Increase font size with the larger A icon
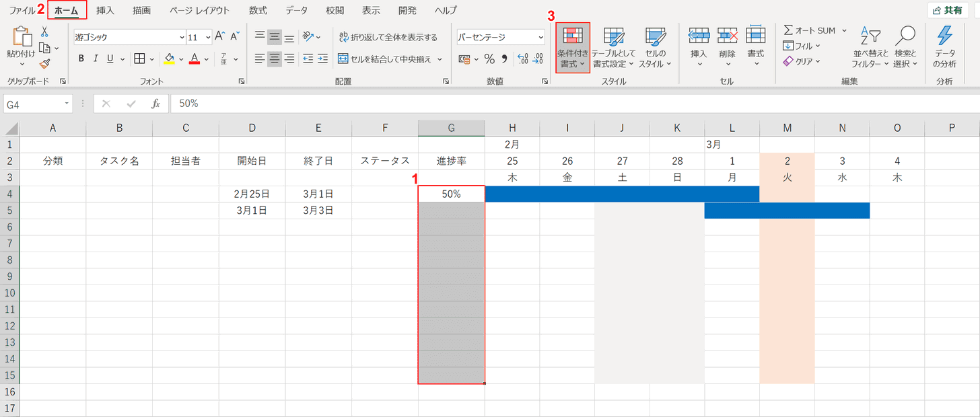This screenshot has width=980, height=417. [221, 37]
